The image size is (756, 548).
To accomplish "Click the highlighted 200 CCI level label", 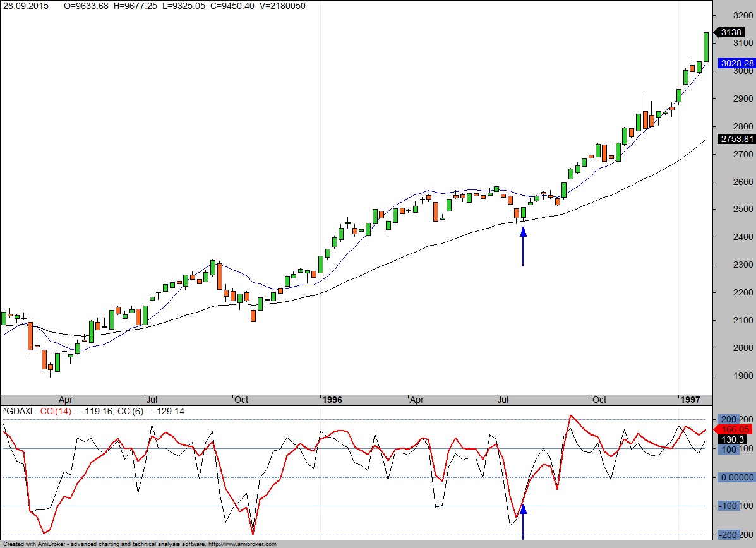I will [x=728, y=419].
